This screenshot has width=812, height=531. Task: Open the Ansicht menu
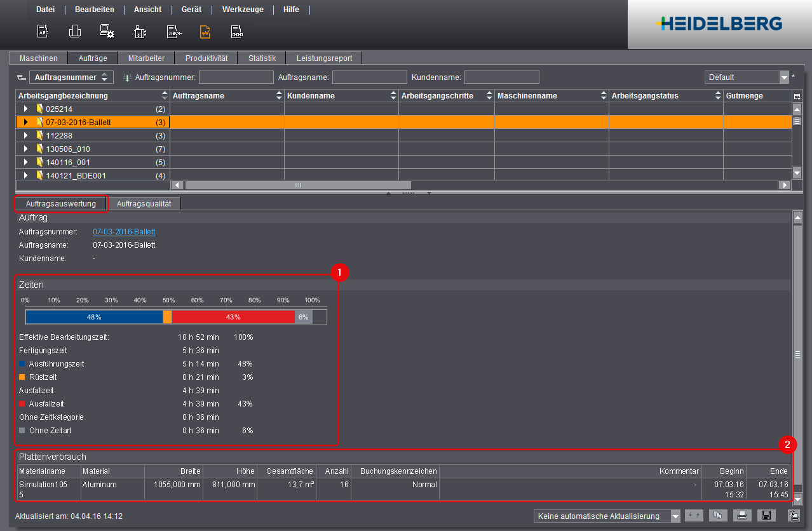click(147, 10)
